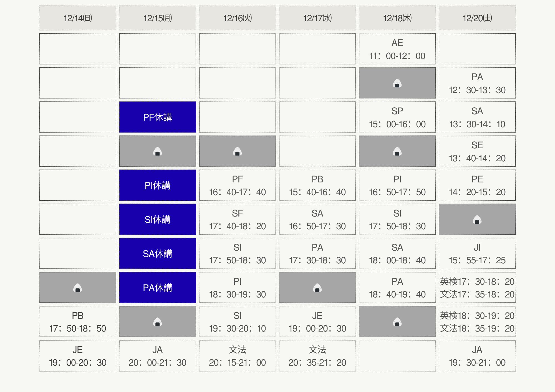The image size is (555, 392).
Task: Click the blue PF休講 cell
Action: point(157,117)
